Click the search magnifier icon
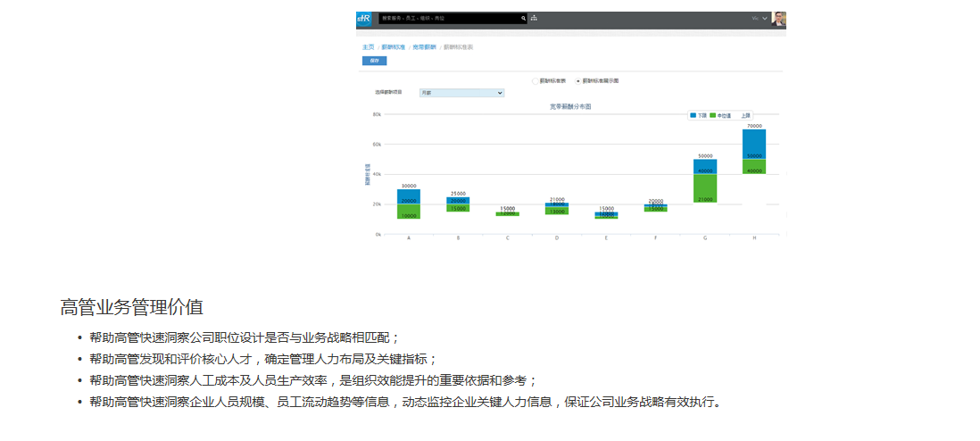Viewport: 980px width, 441px height. click(524, 18)
